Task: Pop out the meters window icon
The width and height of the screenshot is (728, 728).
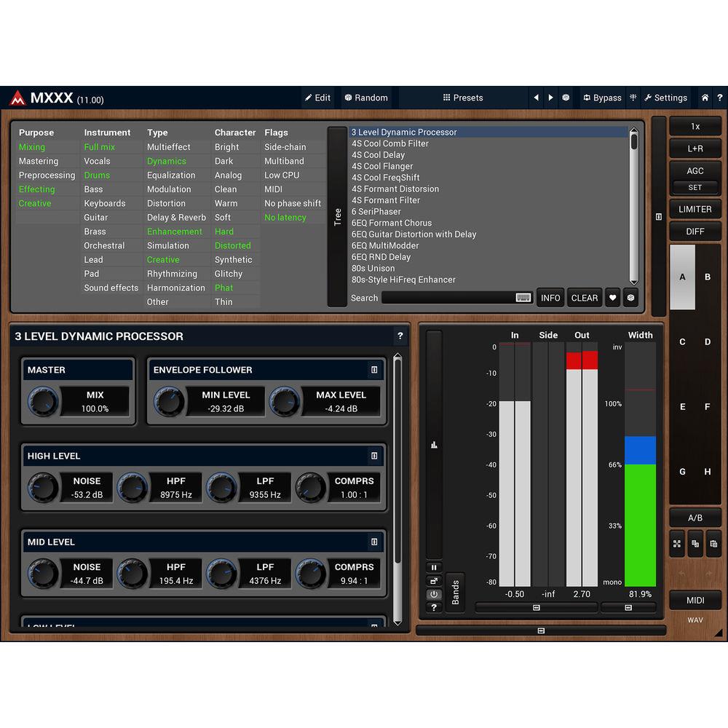Action: (x=434, y=581)
